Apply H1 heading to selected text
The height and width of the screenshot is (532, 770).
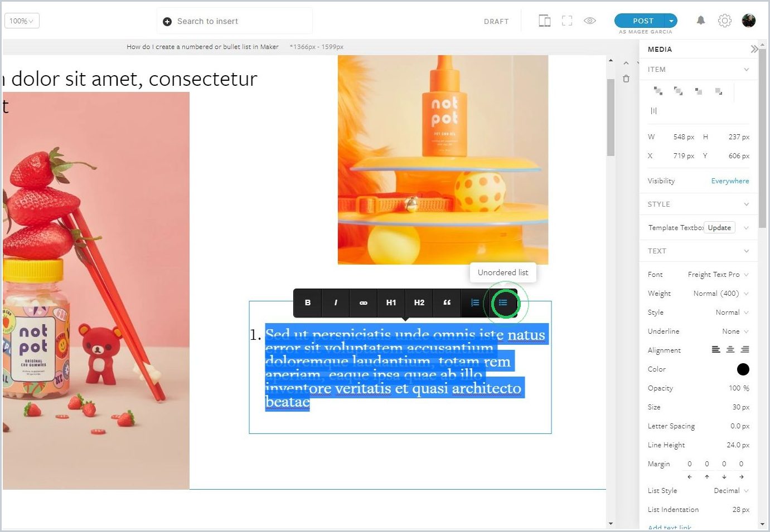pyautogui.click(x=391, y=302)
